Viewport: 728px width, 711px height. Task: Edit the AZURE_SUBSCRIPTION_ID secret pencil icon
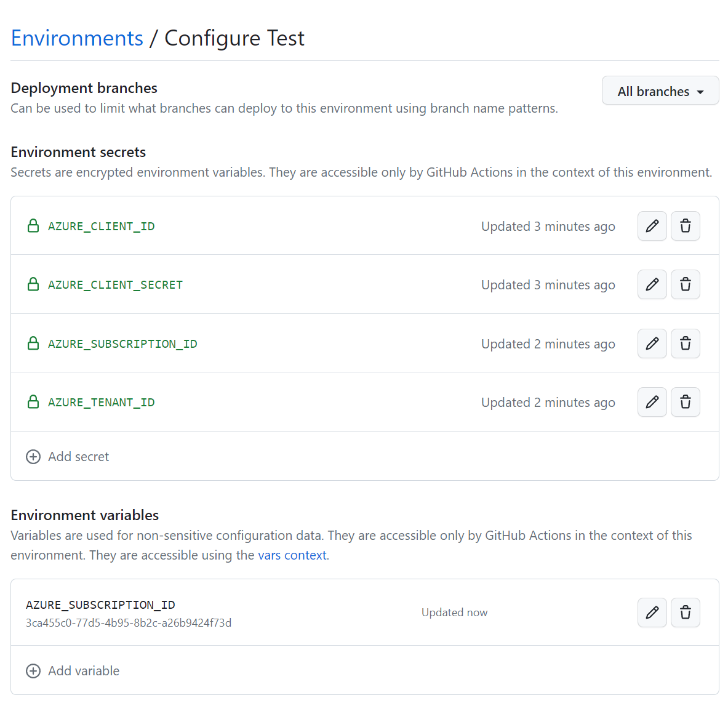[x=652, y=343]
